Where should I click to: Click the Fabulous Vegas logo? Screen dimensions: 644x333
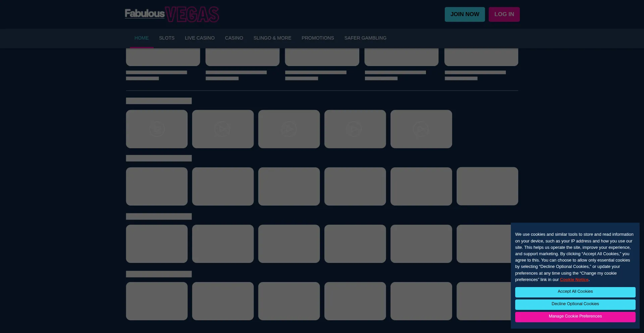point(172,14)
